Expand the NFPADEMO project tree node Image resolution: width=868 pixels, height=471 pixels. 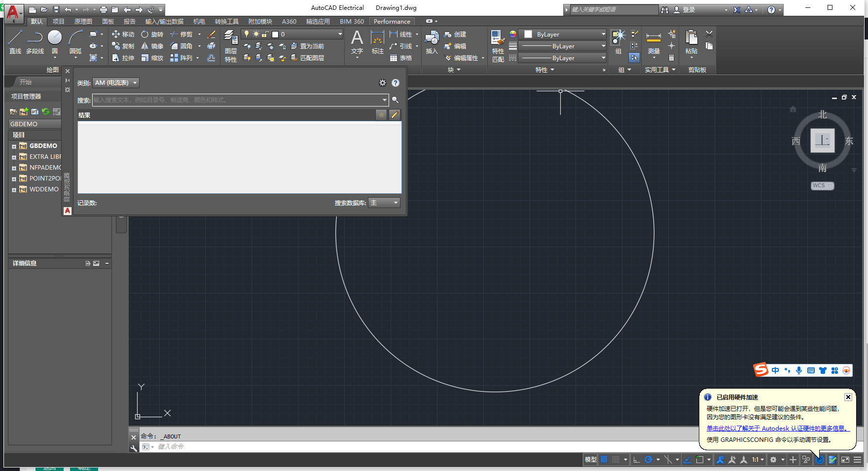pyautogui.click(x=14, y=168)
